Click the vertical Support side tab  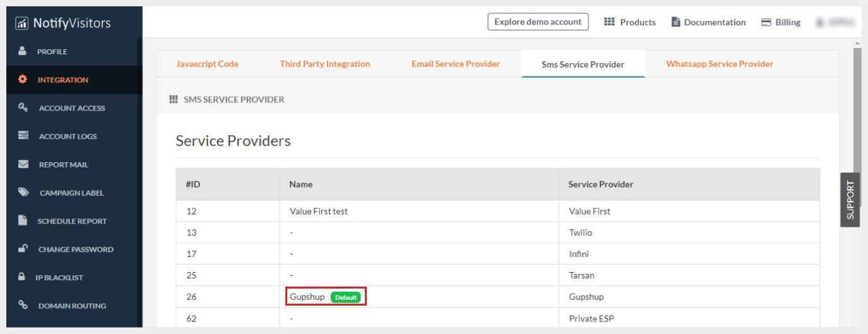click(x=854, y=200)
